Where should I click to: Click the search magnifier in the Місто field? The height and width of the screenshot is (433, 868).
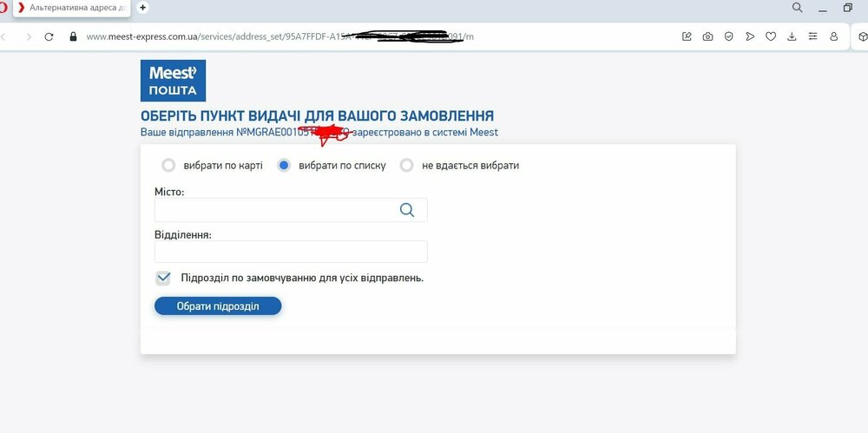point(407,210)
